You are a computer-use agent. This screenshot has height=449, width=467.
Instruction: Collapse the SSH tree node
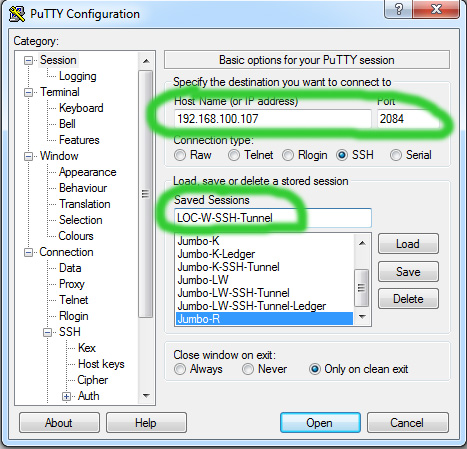coord(48,332)
